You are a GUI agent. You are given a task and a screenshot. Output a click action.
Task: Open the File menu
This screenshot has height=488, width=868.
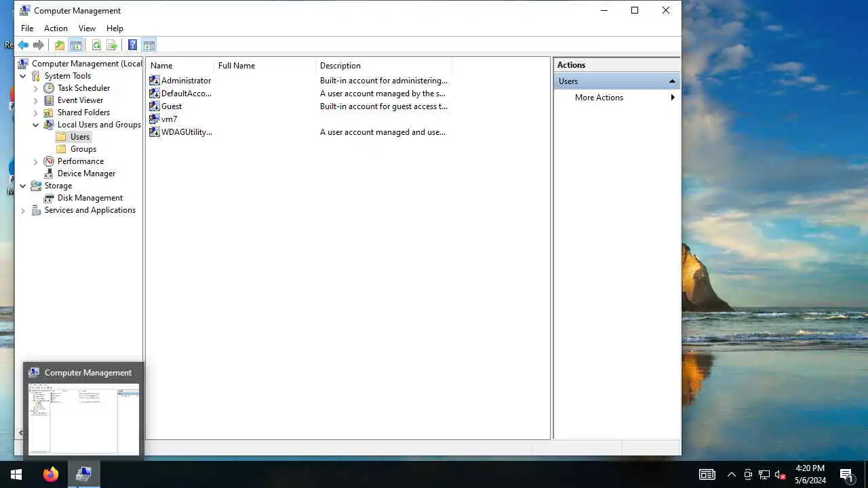27,28
